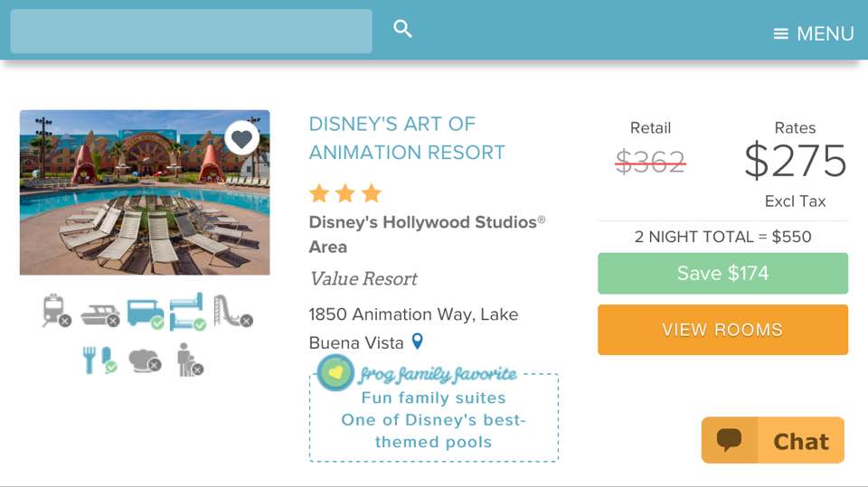868x487 pixels.
Task: Click the Save $174 green button
Action: pyautogui.click(x=723, y=274)
